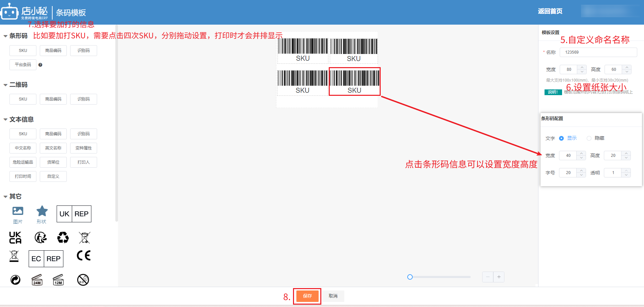Click the 字号 input showing 20
The width and height of the screenshot is (644, 307).
(x=568, y=173)
